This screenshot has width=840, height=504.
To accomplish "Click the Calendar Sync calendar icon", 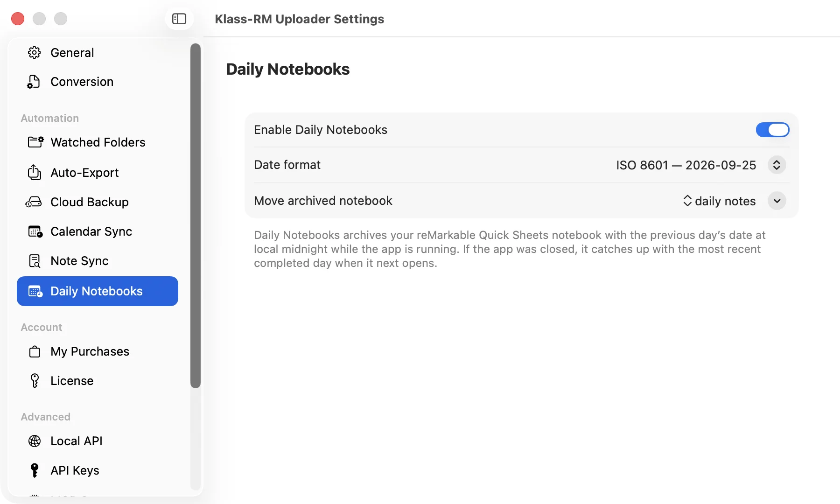I will 35,231.
